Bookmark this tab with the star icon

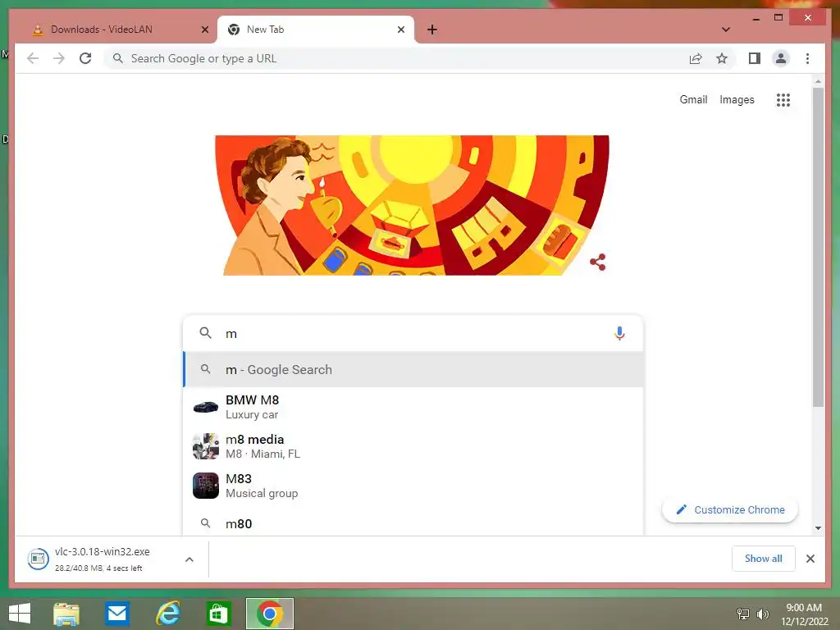click(722, 58)
